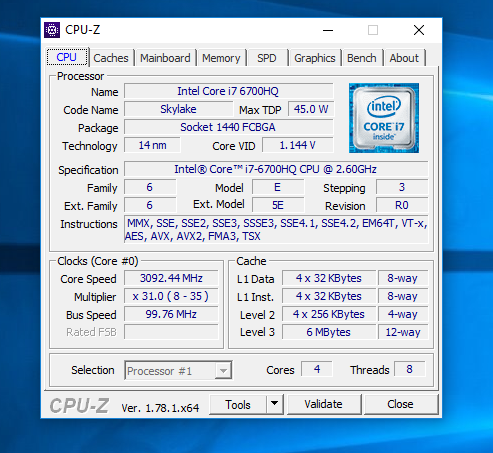The height and width of the screenshot is (453, 493).
Task: Click the Intel Core i7 inside logo
Action: 384,118
